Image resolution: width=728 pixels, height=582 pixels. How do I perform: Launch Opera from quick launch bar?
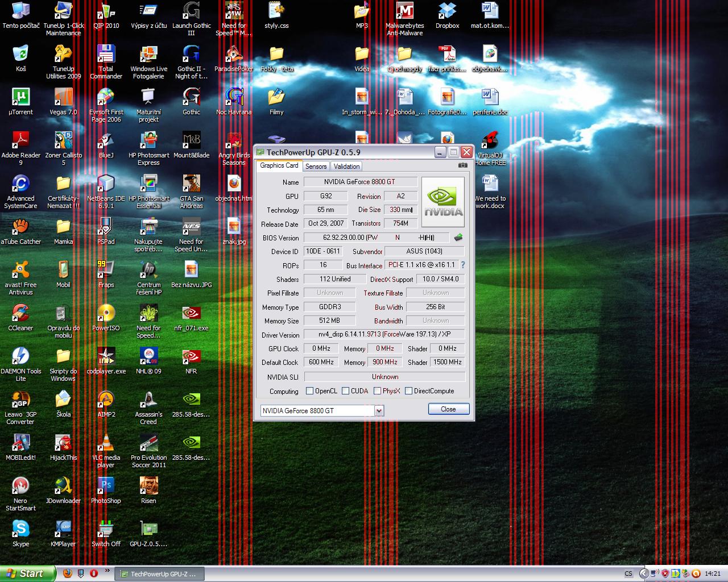[94, 573]
